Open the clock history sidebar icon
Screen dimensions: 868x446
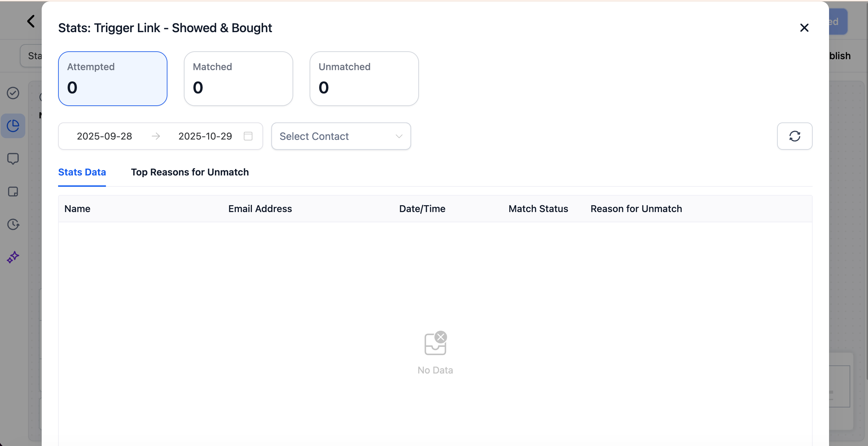tap(13, 224)
